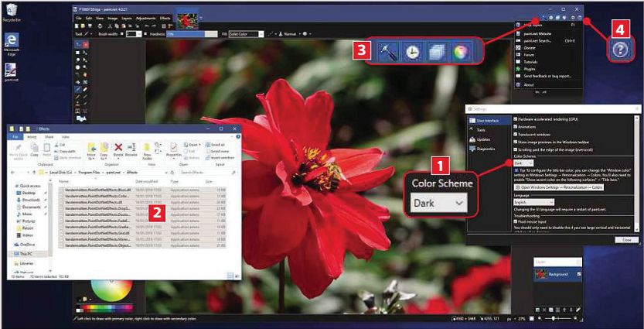Select the Rectangle Select tool in toolbox
644x329 pixels.
[77, 53]
